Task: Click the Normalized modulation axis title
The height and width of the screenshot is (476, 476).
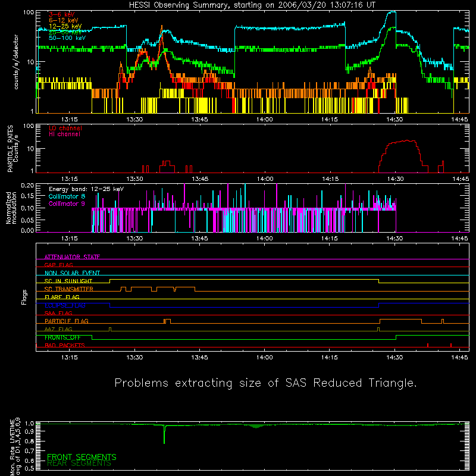Action: click(x=11, y=208)
